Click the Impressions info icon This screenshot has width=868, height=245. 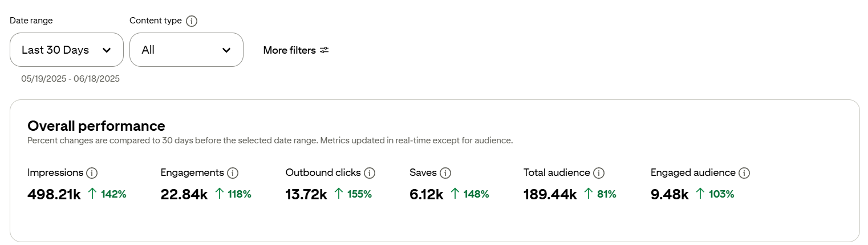[x=92, y=173]
